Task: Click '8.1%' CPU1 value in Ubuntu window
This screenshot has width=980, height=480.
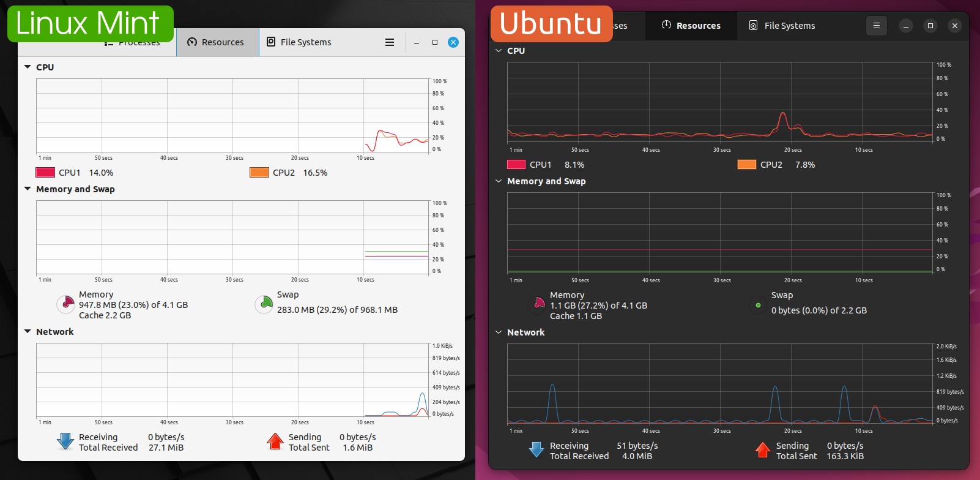Action: (x=574, y=165)
